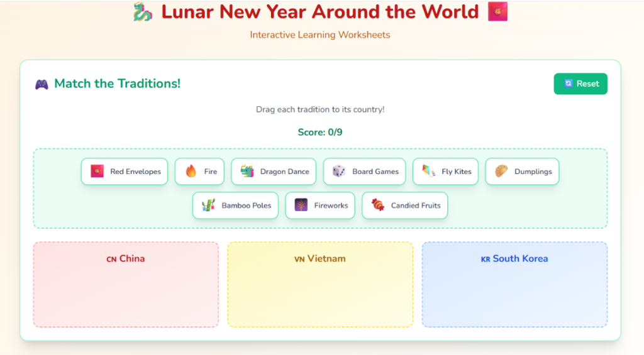Click the Match the Traditions! heading

click(117, 84)
